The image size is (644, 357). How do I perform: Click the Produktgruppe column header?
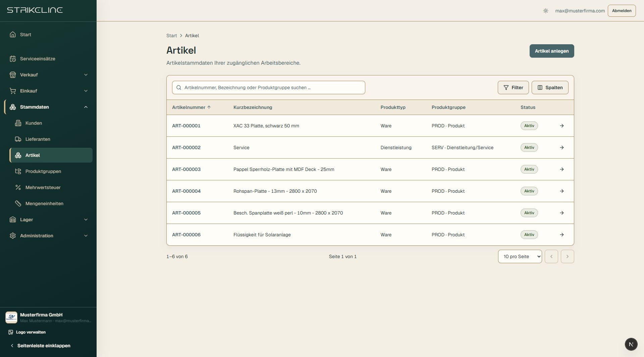coord(448,107)
